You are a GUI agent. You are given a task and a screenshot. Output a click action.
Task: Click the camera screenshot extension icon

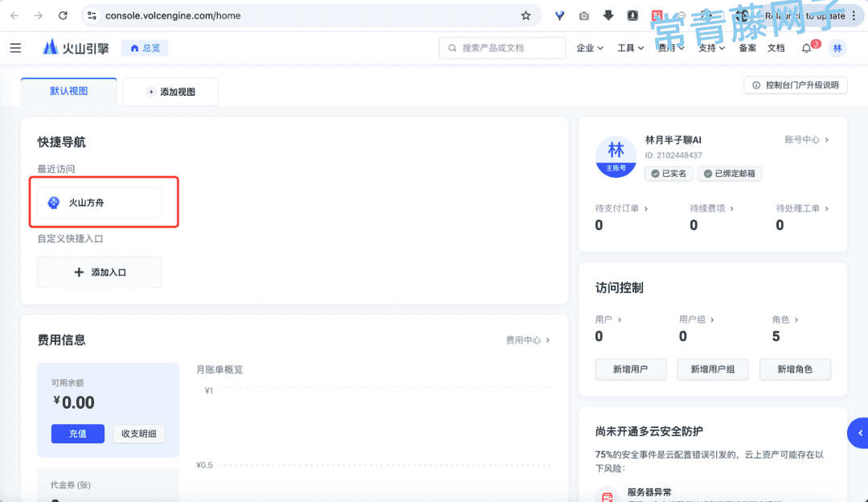(584, 16)
